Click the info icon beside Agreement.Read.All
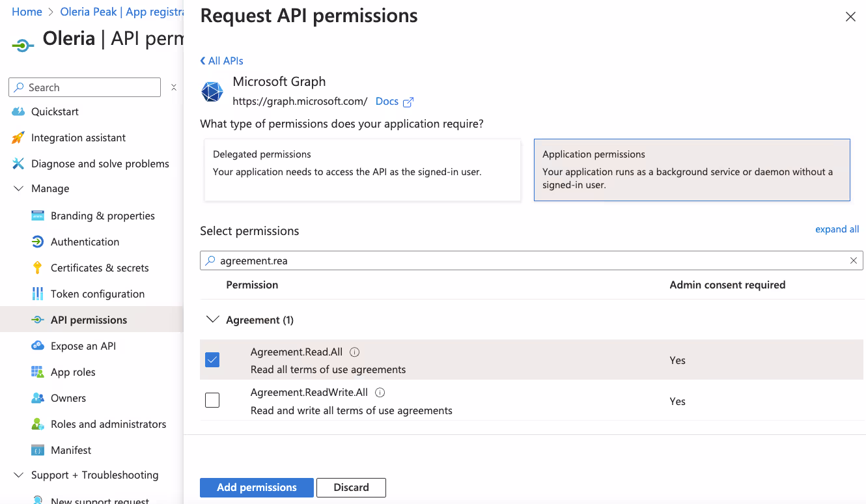Viewport: 866px width, 504px height. pos(355,352)
